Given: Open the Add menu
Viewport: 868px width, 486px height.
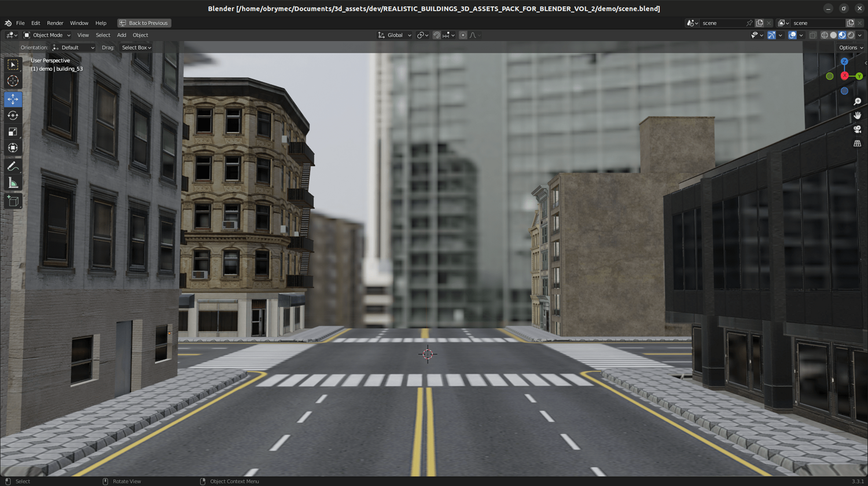Looking at the screenshot, I should pyautogui.click(x=122, y=35).
